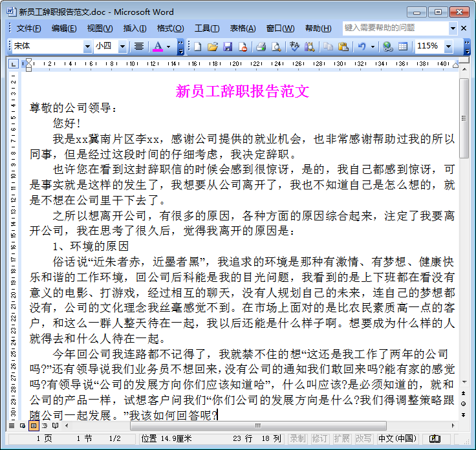Jump to next page double-arrow button
Viewport: 476px width, 450px height.
pyautogui.click(x=463, y=414)
